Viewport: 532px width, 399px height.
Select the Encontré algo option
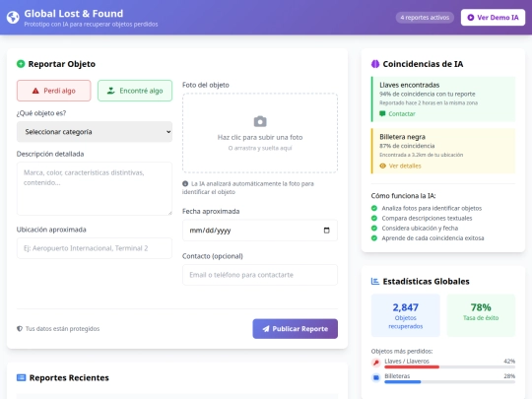pos(135,91)
